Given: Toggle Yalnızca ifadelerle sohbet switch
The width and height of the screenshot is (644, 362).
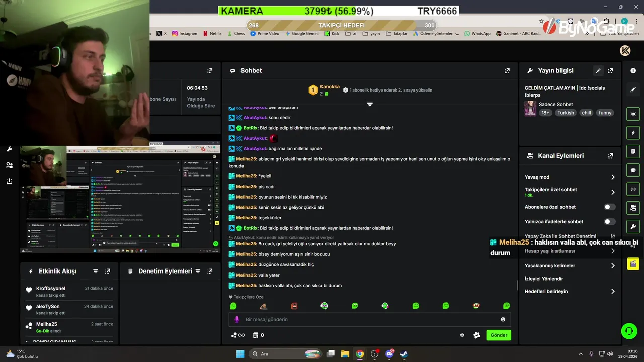Looking at the screenshot, I should point(609,222).
